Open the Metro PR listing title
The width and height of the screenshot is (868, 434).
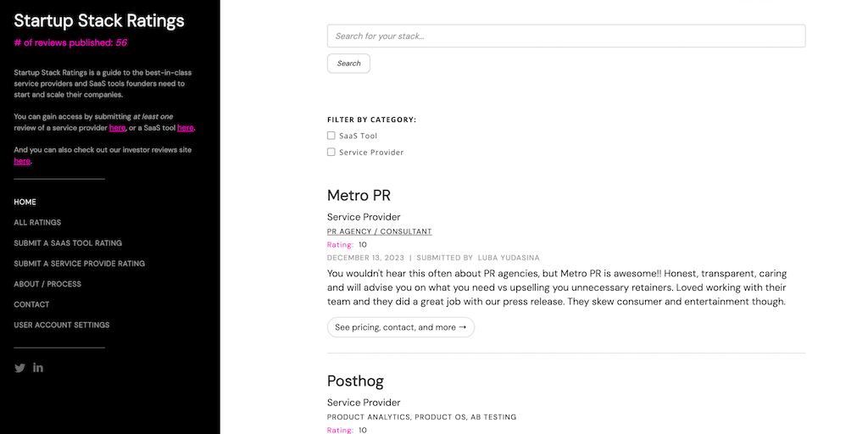tap(359, 196)
